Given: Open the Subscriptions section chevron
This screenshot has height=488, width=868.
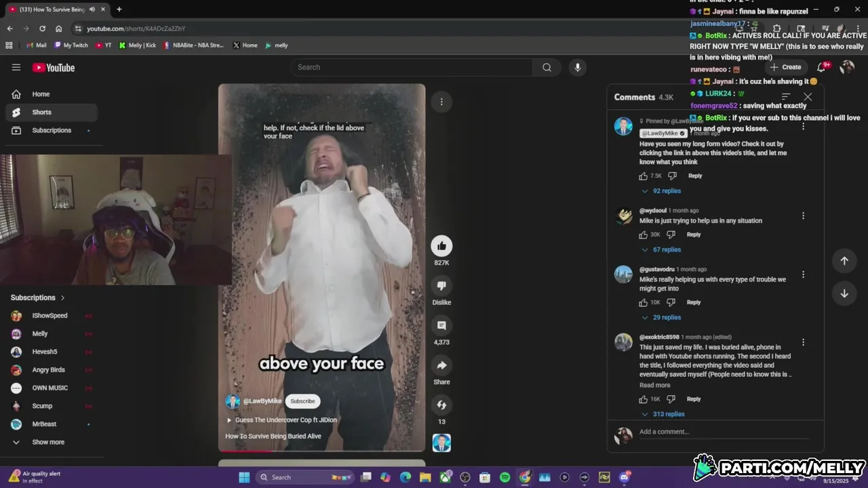Looking at the screenshot, I should [x=62, y=298].
